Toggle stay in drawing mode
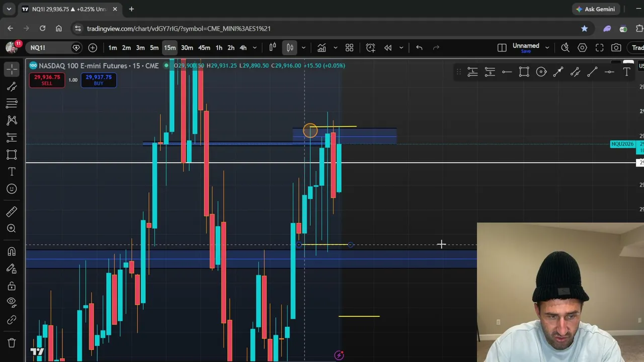This screenshot has width=644, height=362. [12, 268]
